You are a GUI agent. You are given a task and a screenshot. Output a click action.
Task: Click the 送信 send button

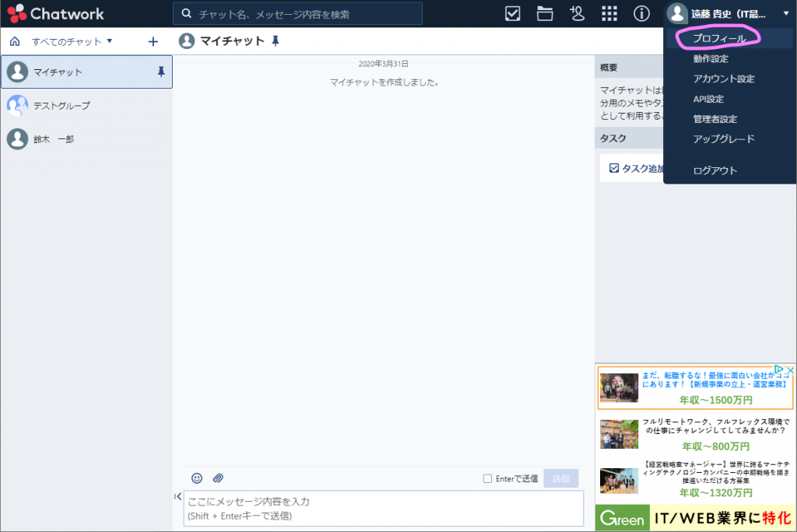click(x=560, y=478)
